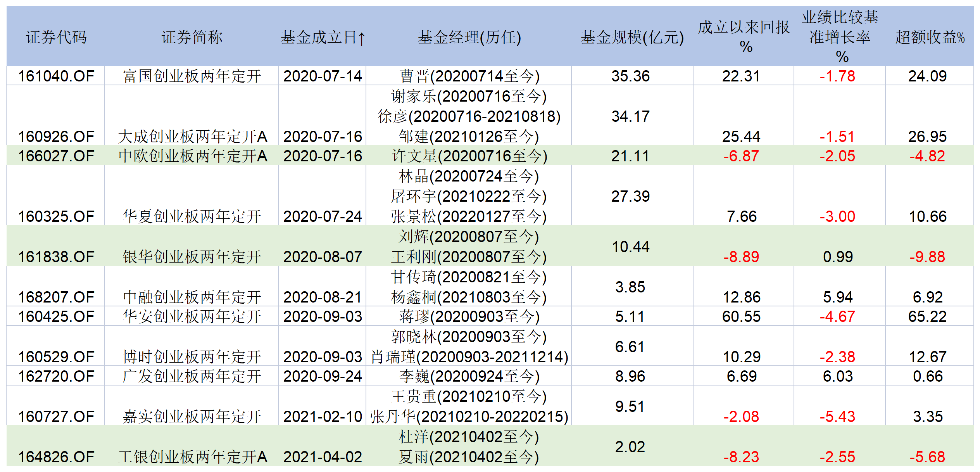The height and width of the screenshot is (472, 980).
Task: Select 华安创业板两年定开 fund name
Action: 192,316
